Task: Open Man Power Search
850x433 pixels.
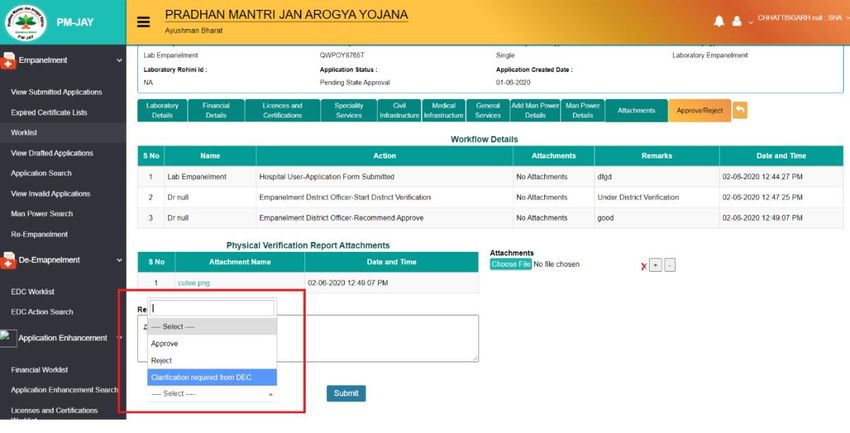Action: tap(42, 214)
